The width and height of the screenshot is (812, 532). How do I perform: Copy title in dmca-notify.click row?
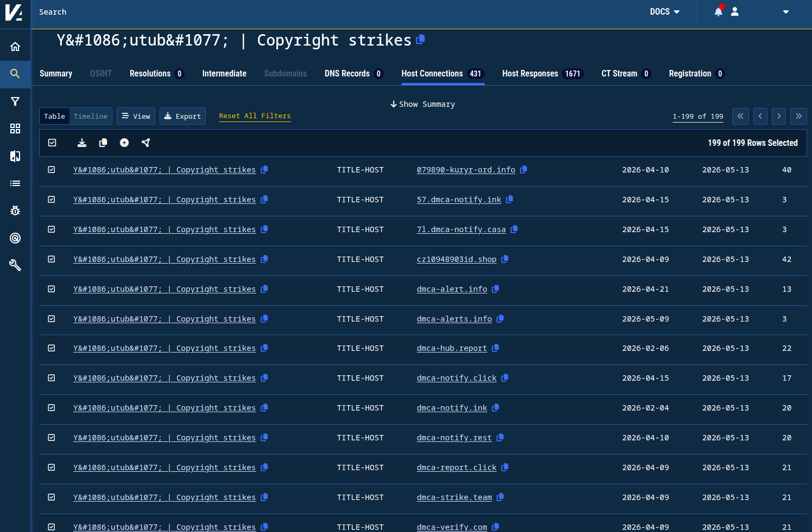tap(264, 378)
